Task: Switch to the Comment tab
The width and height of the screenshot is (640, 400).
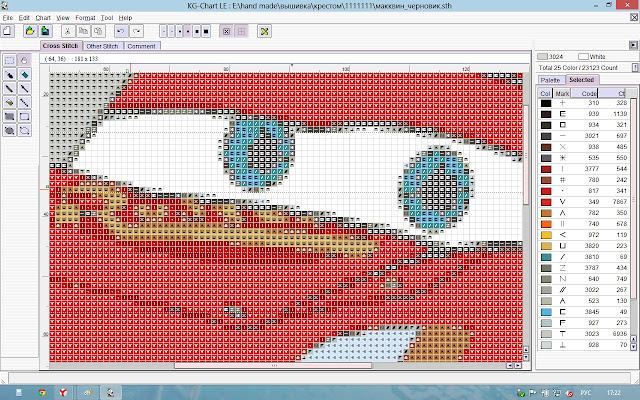Action: 141,46
